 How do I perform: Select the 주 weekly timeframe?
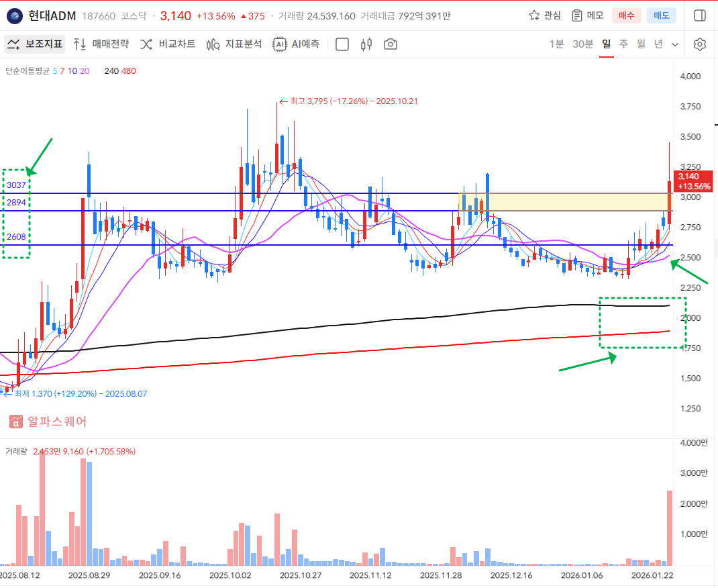623,44
